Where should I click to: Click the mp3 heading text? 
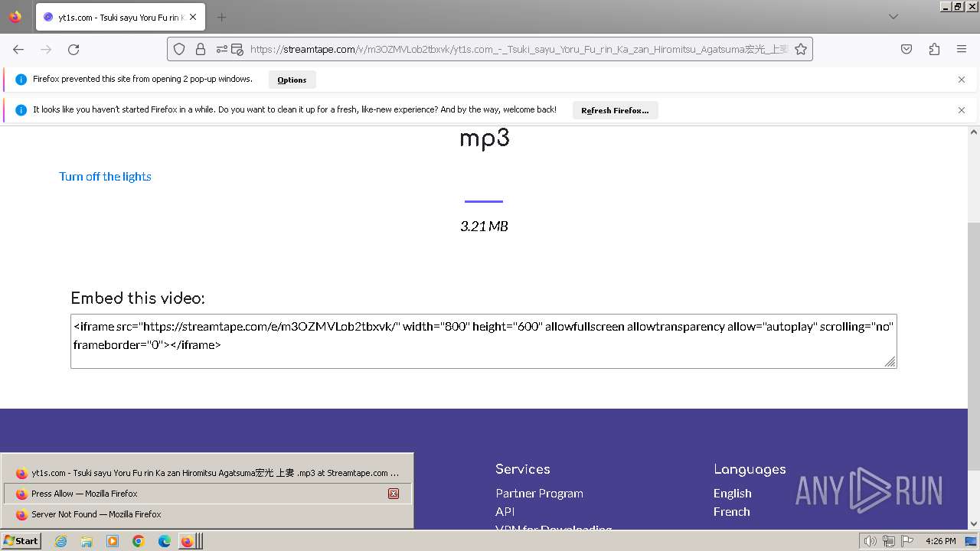pos(485,139)
